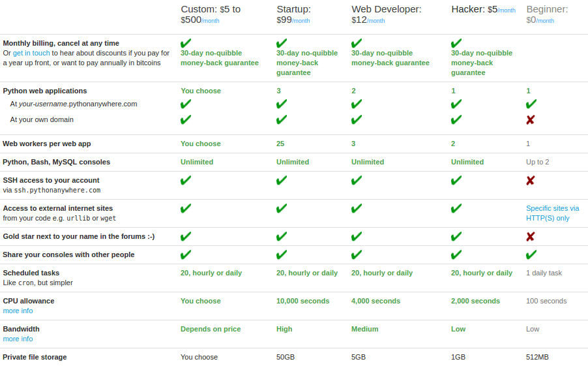Select the Beginner $0/month plan heading
The width and height of the screenshot is (588, 370).
point(547,14)
